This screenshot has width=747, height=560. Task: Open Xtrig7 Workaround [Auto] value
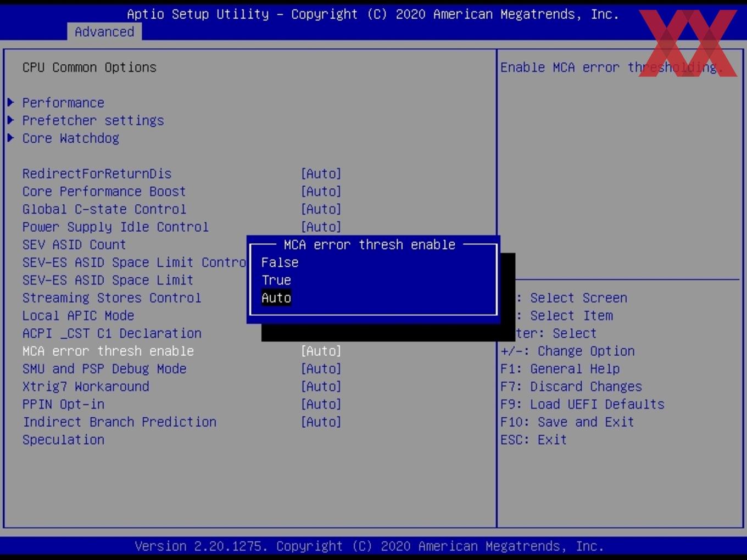321,387
